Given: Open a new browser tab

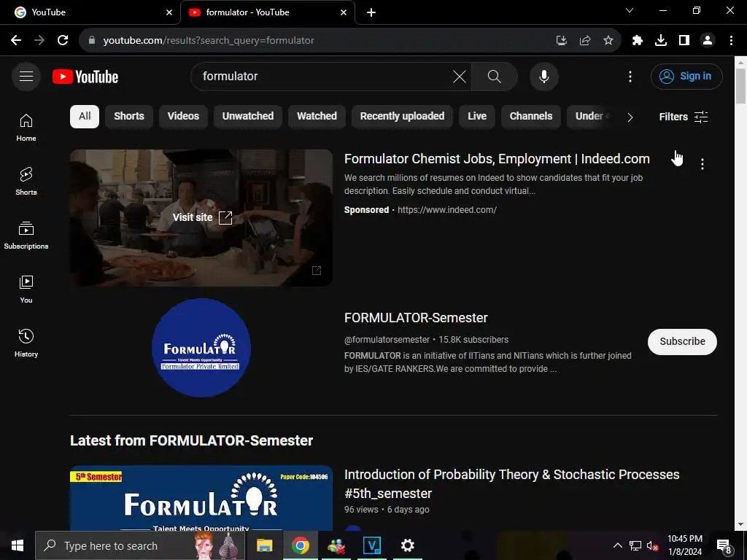Looking at the screenshot, I should (371, 12).
